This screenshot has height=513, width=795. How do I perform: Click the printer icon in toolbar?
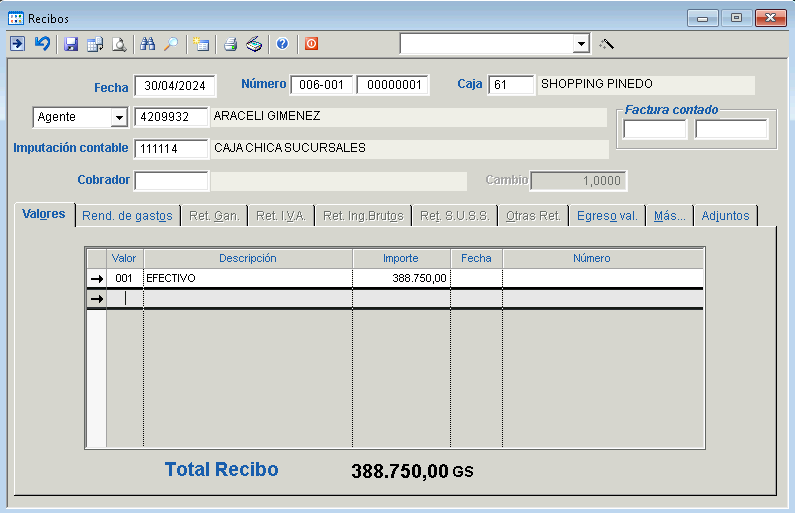230,44
